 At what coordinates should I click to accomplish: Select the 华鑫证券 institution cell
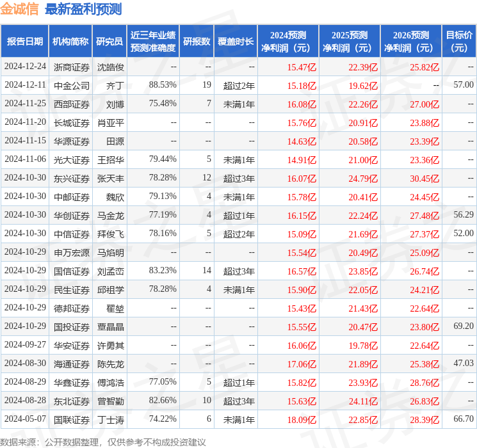tap(72, 382)
